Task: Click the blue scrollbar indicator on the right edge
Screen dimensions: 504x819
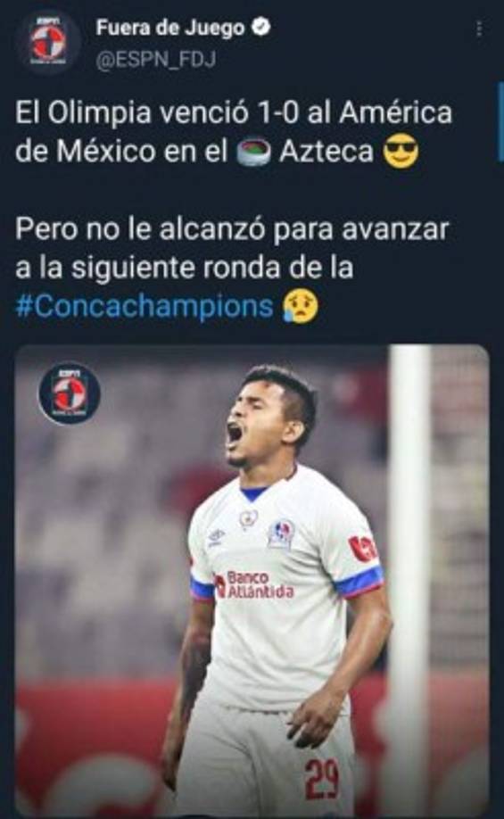Action: [500, 122]
